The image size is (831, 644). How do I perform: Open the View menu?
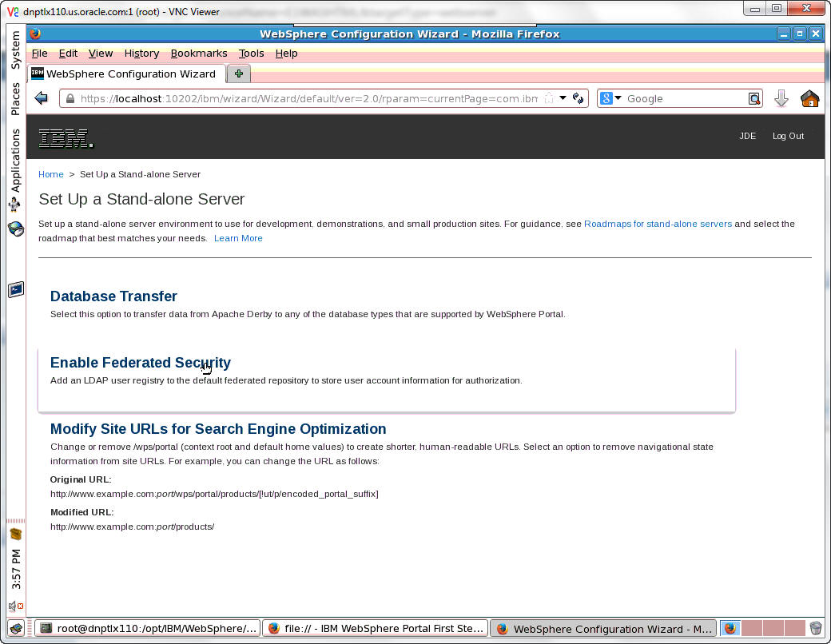tap(100, 53)
